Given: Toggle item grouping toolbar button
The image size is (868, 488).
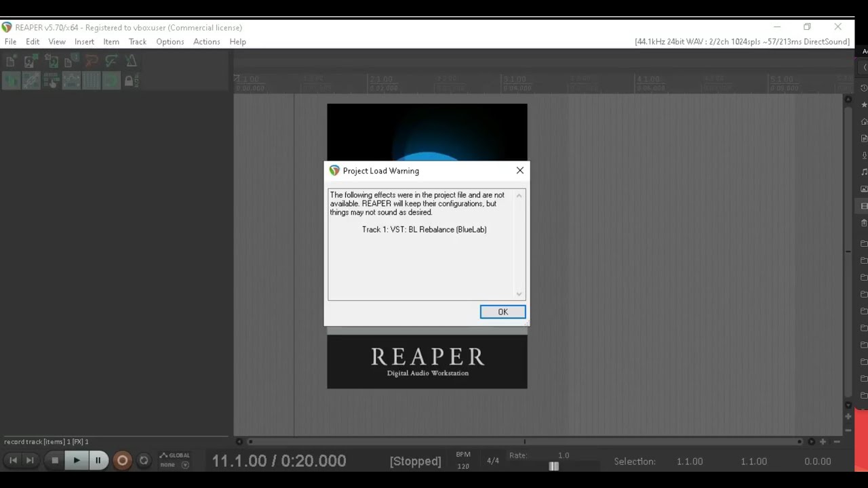Looking at the screenshot, I should coord(31,80).
